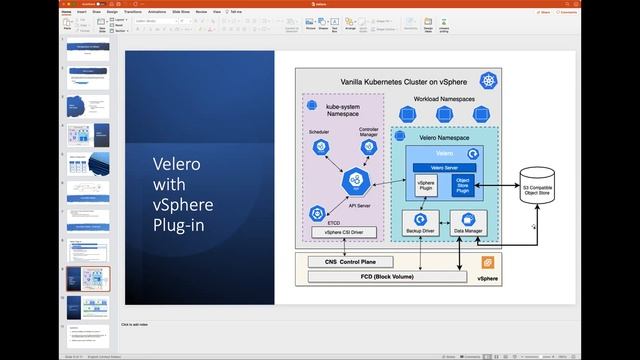This screenshot has width=640, height=360.
Task: Expand the Paste options arrow
Action: pos(73,22)
